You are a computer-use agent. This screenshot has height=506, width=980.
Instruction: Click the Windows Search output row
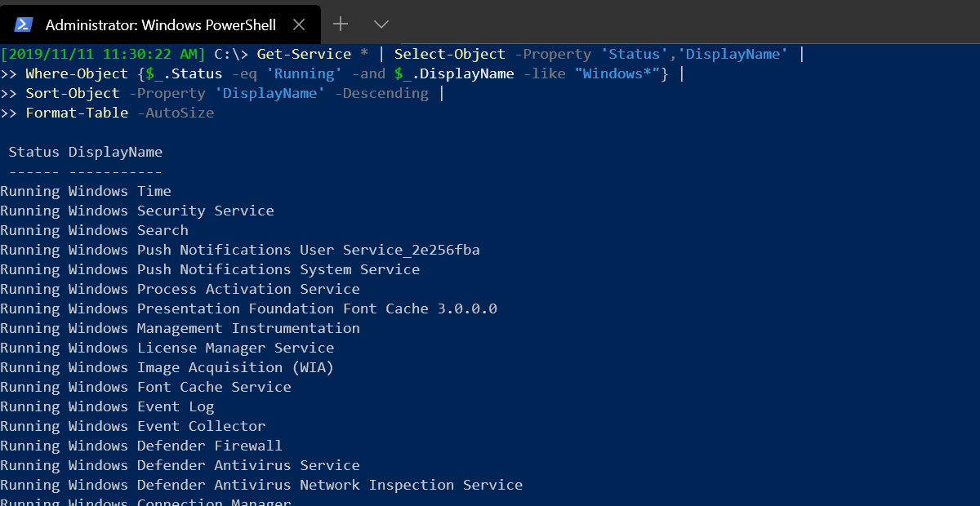[x=94, y=230]
